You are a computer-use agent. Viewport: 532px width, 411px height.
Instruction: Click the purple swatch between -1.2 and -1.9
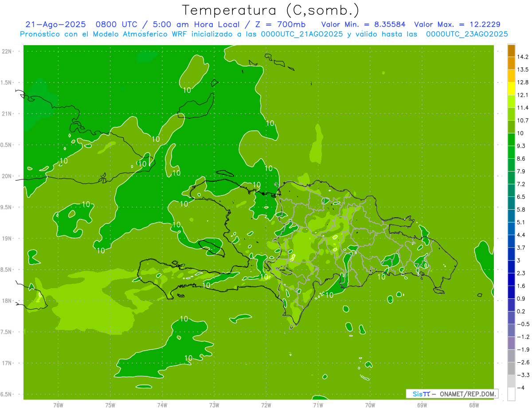(511, 343)
